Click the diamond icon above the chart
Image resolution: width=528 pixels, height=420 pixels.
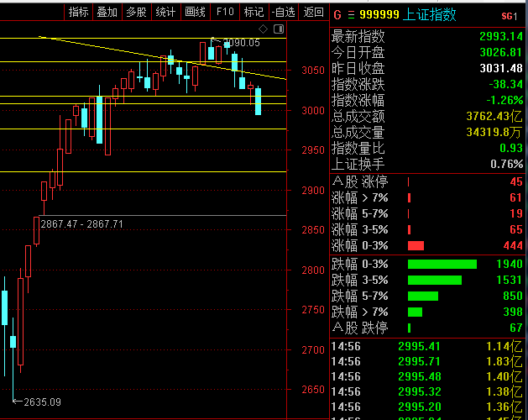(263, 29)
